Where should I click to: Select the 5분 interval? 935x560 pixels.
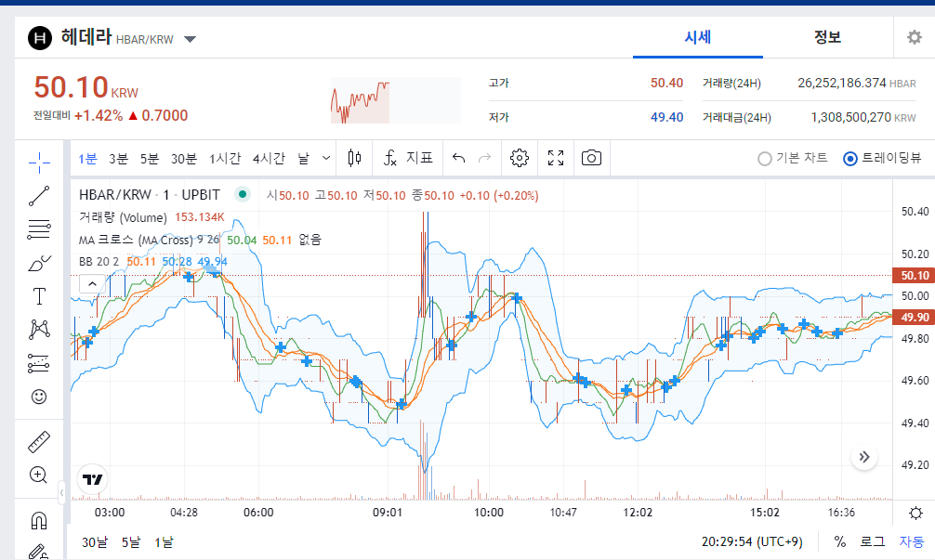click(149, 159)
